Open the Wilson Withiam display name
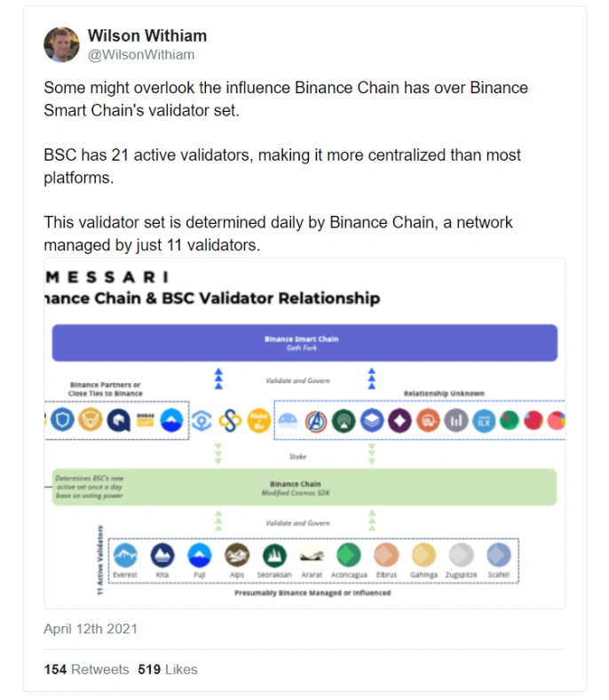The height and width of the screenshot is (700, 609). (147, 36)
